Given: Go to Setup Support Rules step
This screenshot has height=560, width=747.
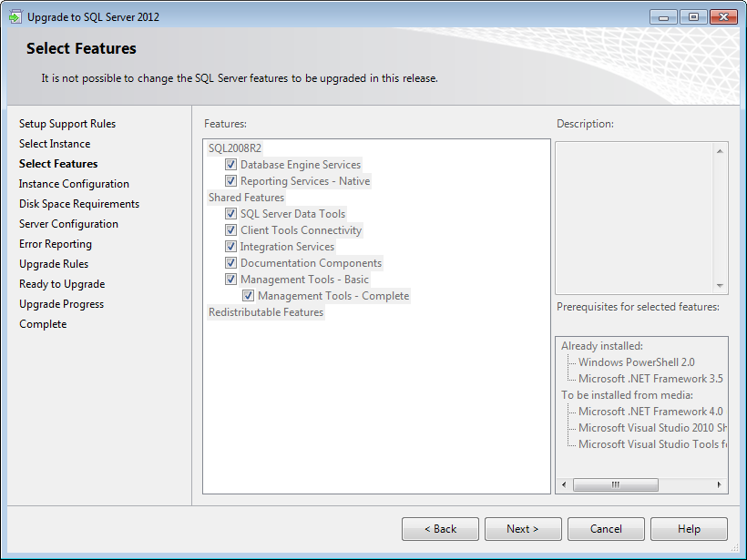Looking at the screenshot, I should pos(67,124).
